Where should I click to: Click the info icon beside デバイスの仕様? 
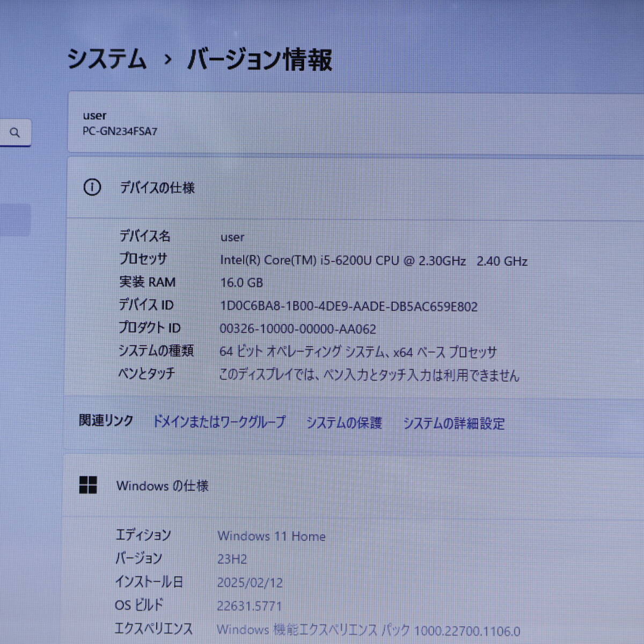coord(92,187)
